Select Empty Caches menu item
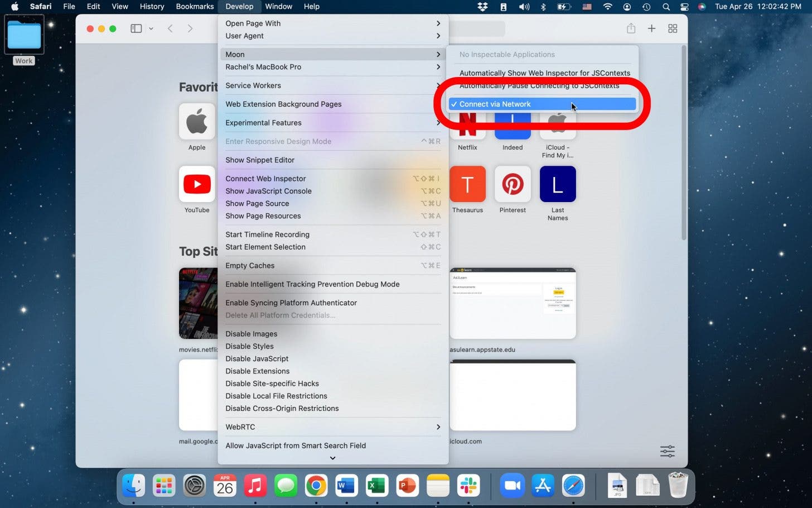This screenshot has width=812, height=508. pyautogui.click(x=250, y=266)
